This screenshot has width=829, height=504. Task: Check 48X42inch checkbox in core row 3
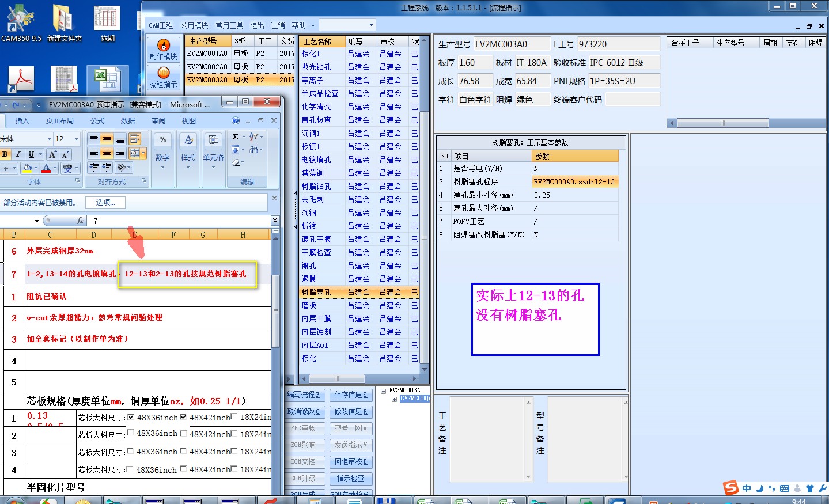coord(183,451)
